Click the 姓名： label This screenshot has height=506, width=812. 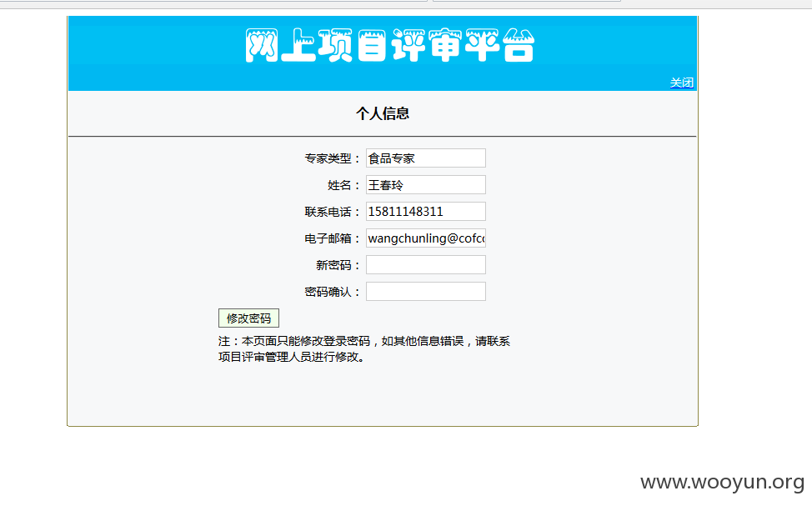(343, 185)
